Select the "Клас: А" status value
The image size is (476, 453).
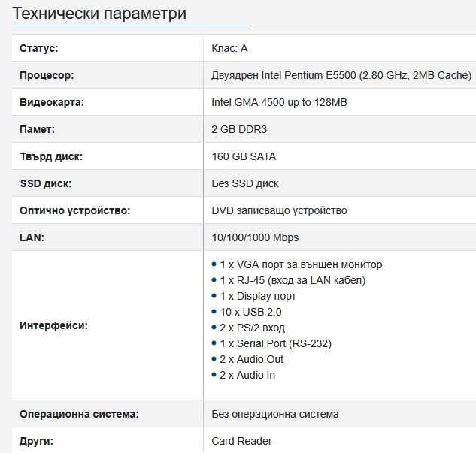pyautogui.click(x=229, y=48)
